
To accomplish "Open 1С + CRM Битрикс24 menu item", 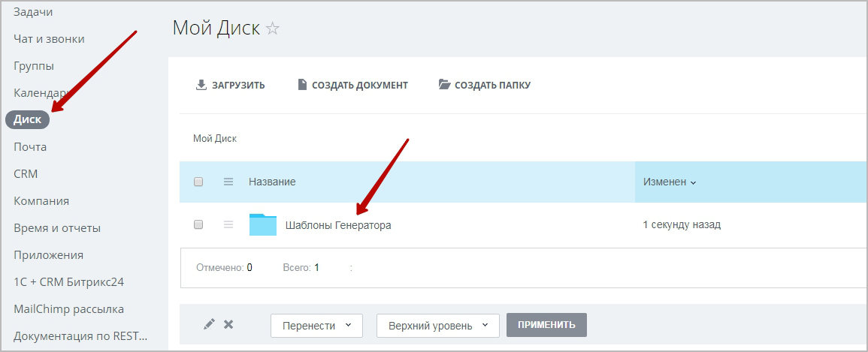I will coord(68,282).
